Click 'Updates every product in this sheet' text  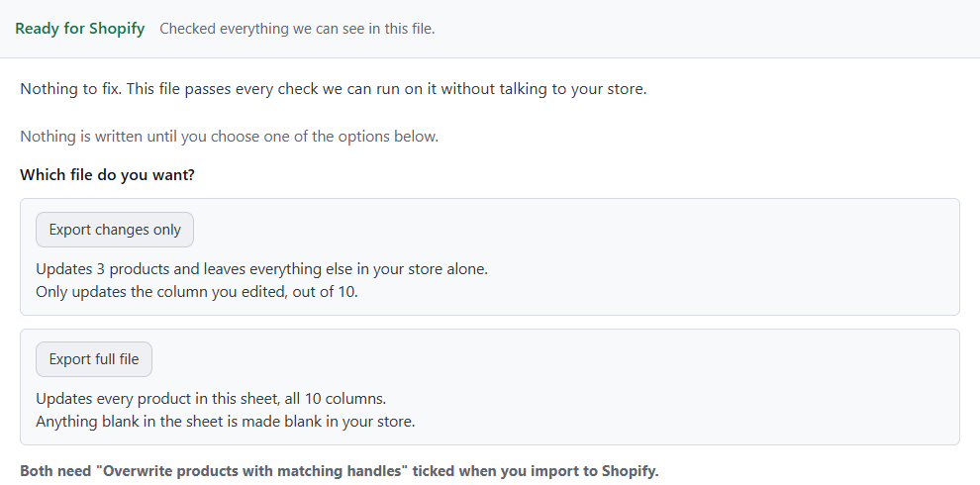[x=211, y=399]
